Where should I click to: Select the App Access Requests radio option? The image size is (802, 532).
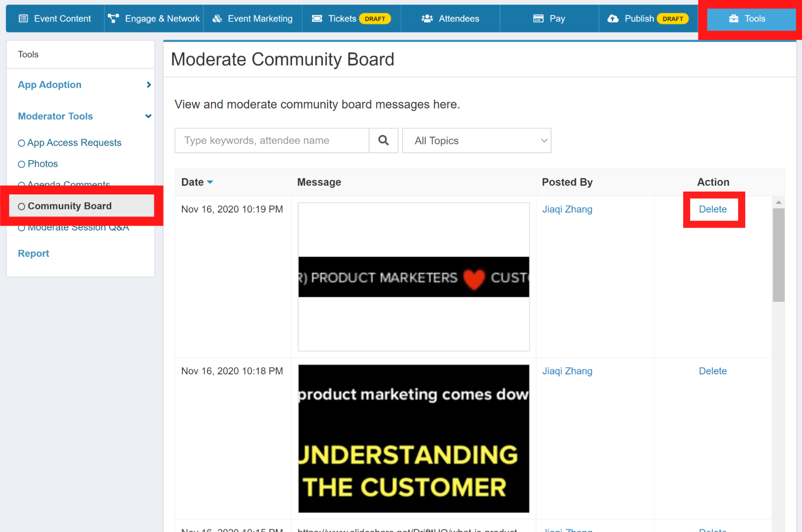coord(21,143)
